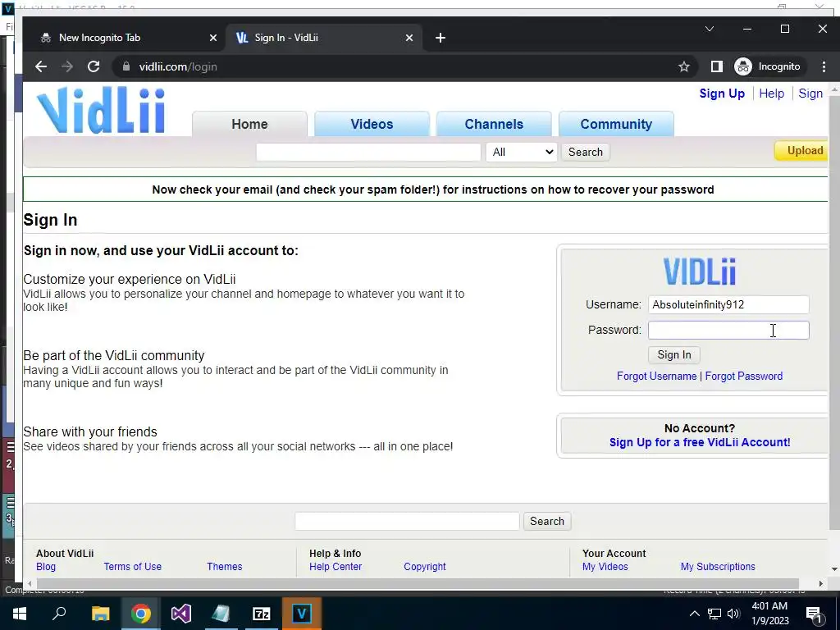840x630 pixels.
Task: Click the address bar URL vidlii.com/login
Action: click(178, 66)
